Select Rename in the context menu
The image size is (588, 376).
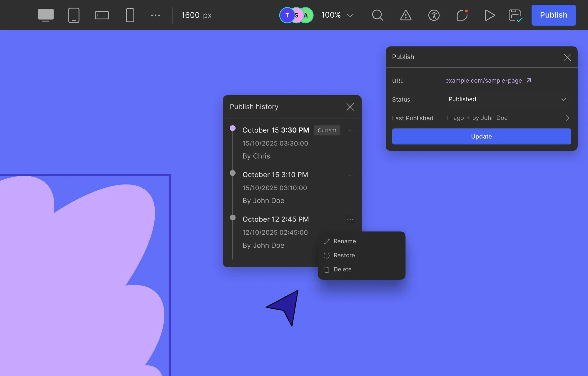click(344, 241)
